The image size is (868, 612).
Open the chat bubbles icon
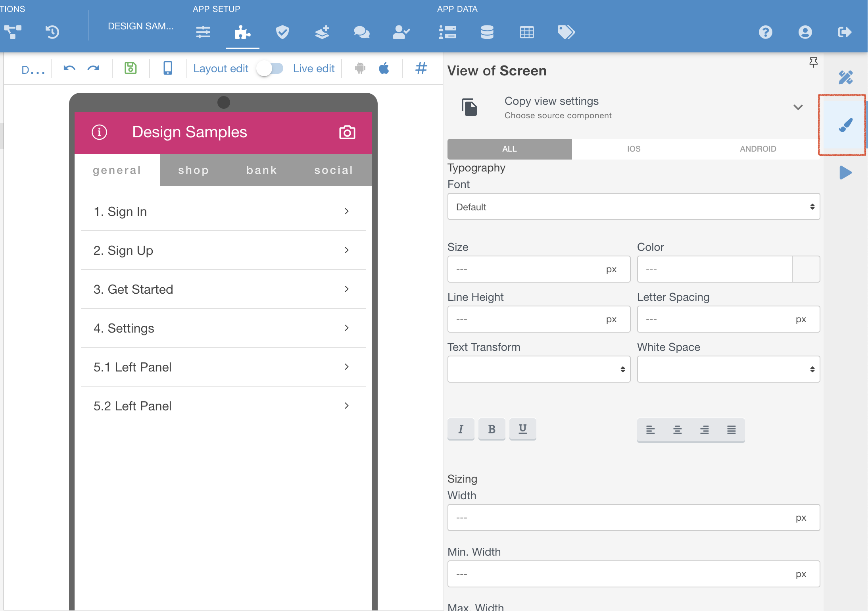[362, 32]
